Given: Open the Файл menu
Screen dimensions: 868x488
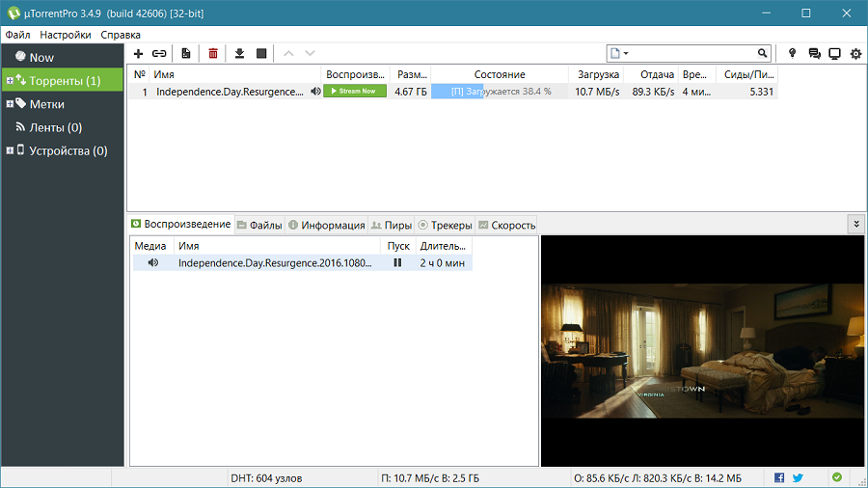Looking at the screenshot, I should 17,35.
